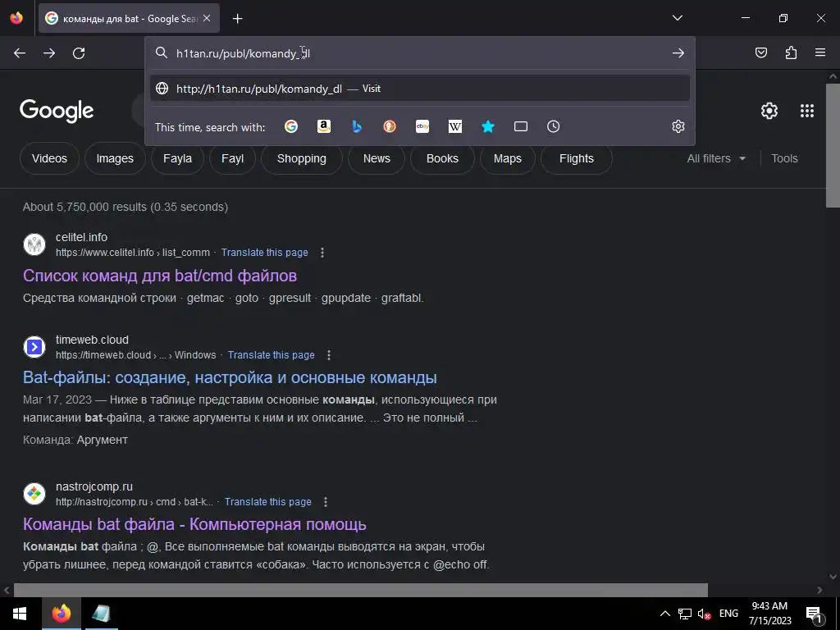The height and width of the screenshot is (630, 840).
Task: Search this time with eBay
Action: [422, 126]
